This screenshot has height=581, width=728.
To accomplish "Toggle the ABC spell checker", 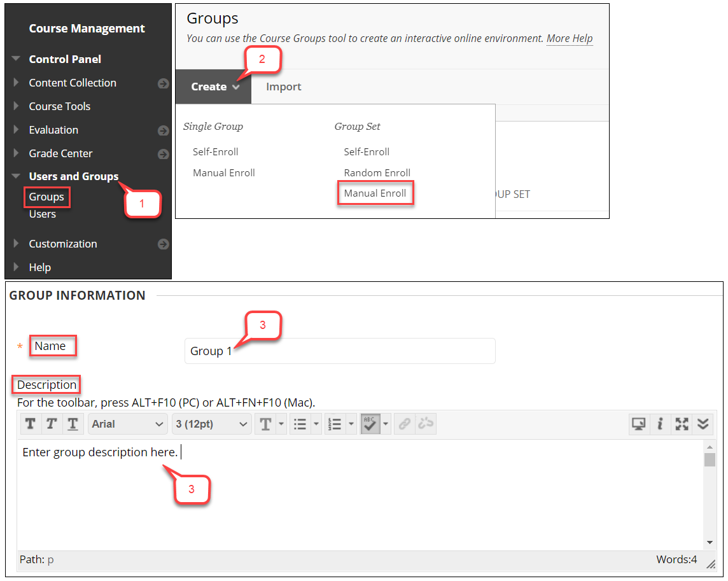I will point(370,424).
